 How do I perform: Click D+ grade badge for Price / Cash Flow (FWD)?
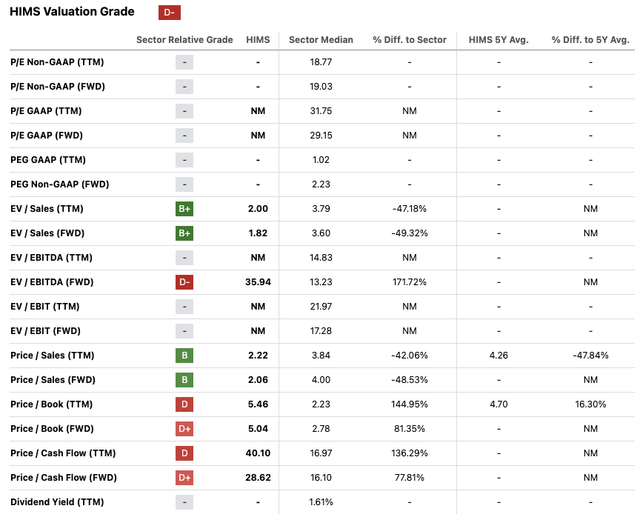184,478
